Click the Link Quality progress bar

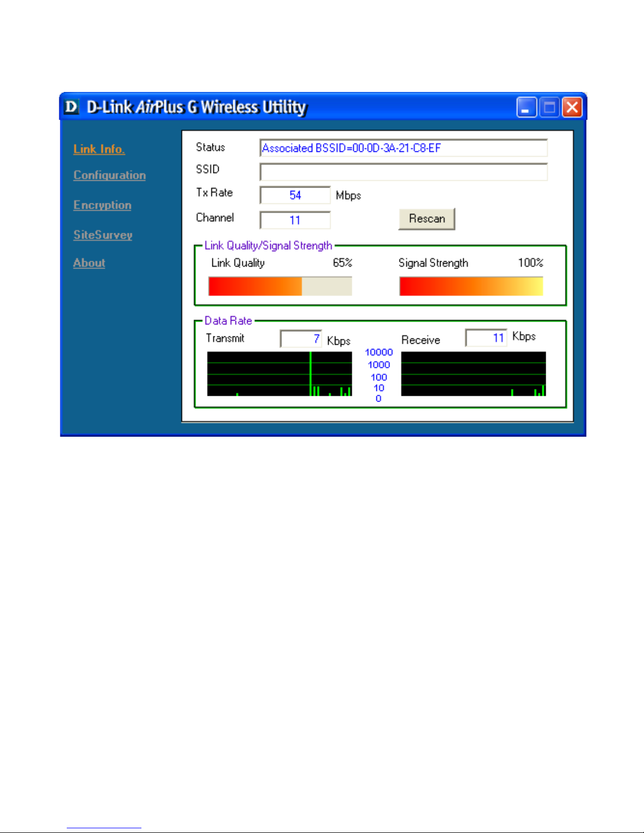pos(280,286)
